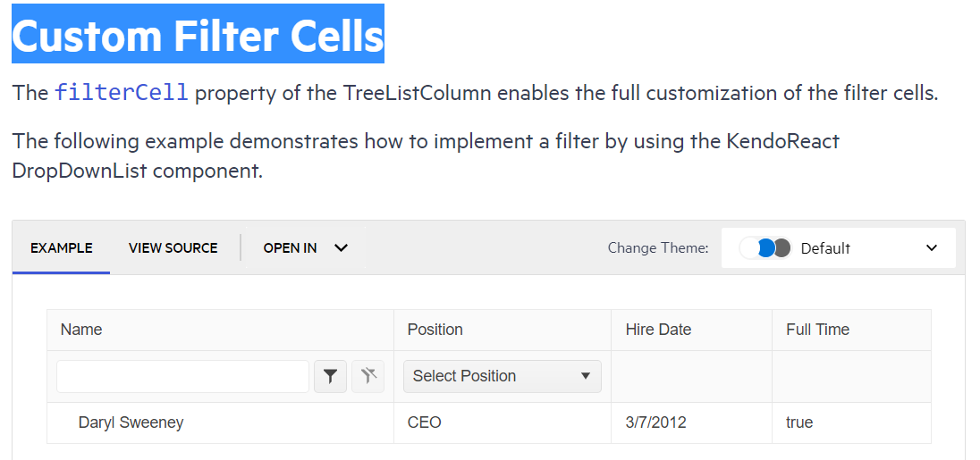Screen dimensions: 980x460
Task: Click the clear filter icon for Name
Action: coord(367,377)
